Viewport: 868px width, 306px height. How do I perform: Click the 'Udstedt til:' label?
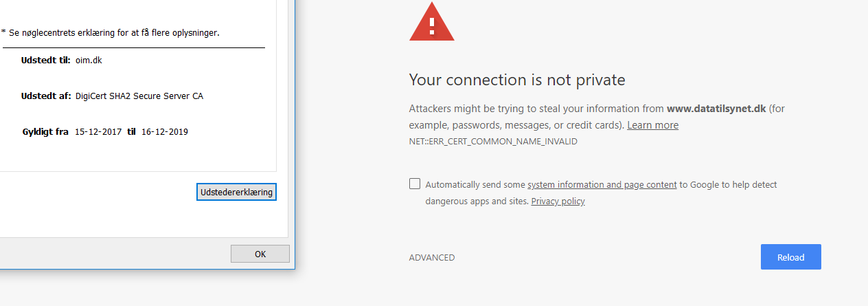[x=45, y=61]
